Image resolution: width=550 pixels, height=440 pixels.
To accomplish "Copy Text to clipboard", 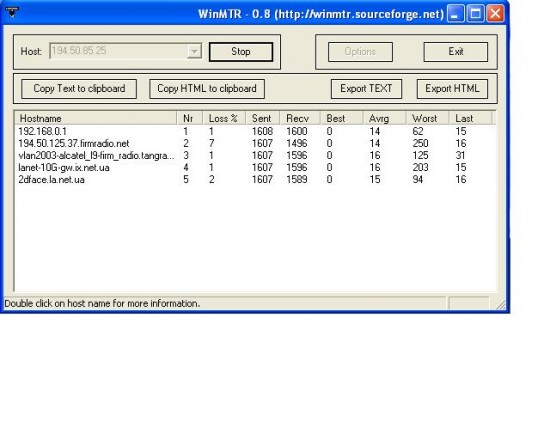I will click(79, 89).
